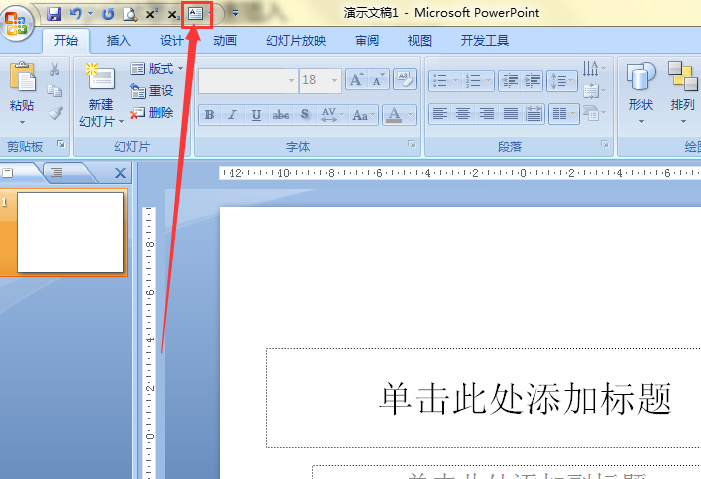Image resolution: width=701 pixels, height=479 pixels.
Task: Distribute text evenly
Action: (533, 114)
